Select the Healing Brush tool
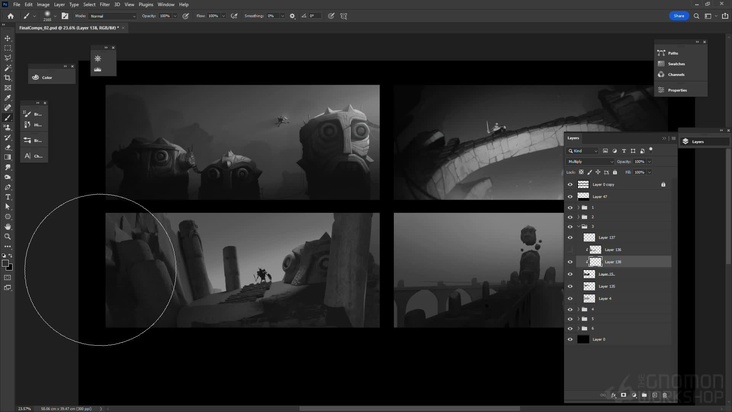 7,108
